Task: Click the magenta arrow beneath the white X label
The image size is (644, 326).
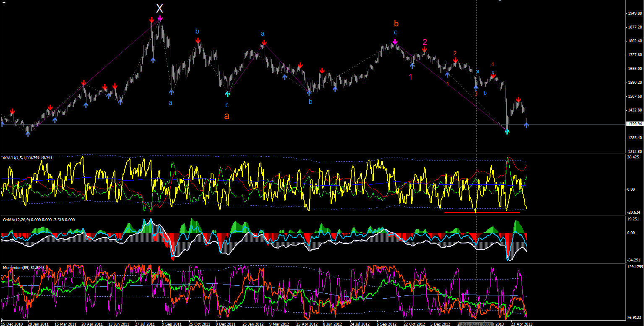Action: click(x=160, y=18)
